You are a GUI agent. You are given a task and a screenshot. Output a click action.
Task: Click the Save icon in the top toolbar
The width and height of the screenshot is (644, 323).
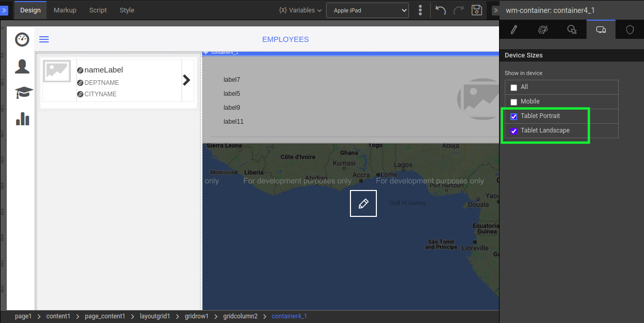click(477, 10)
